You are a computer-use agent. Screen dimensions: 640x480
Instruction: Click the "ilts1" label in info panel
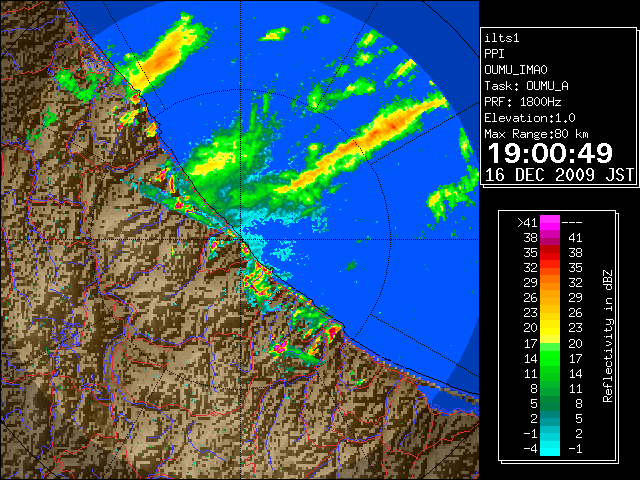[x=502, y=38]
